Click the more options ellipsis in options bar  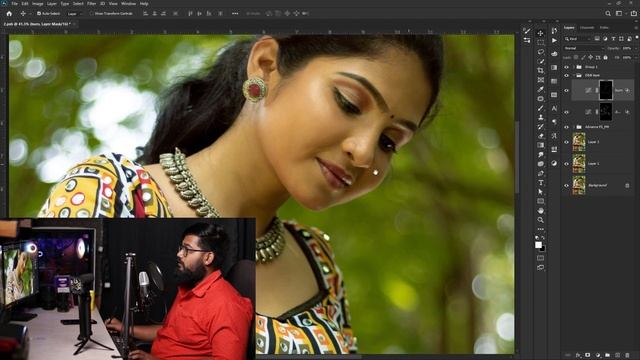[x=235, y=13]
